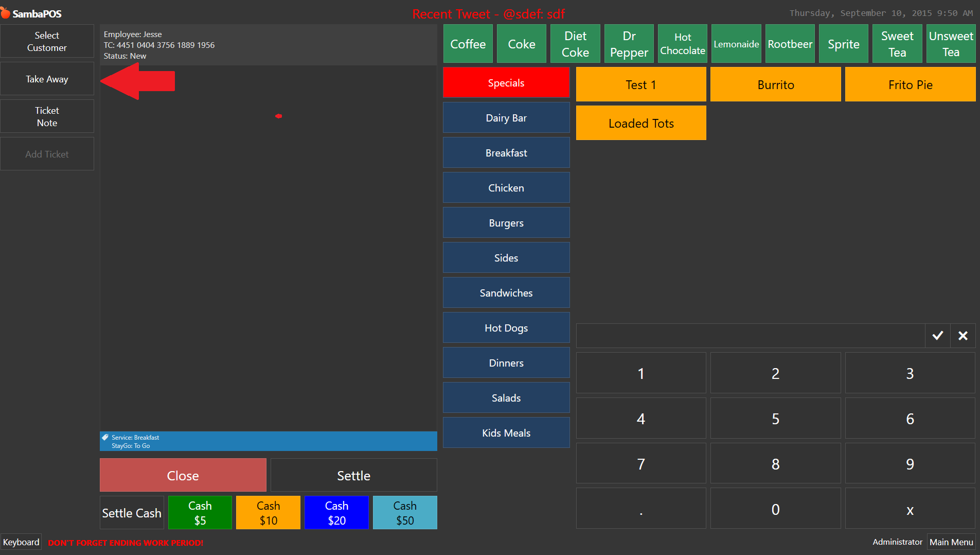Open the Select Customer screen
Viewport: 980px width, 555px height.
pos(47,42)
